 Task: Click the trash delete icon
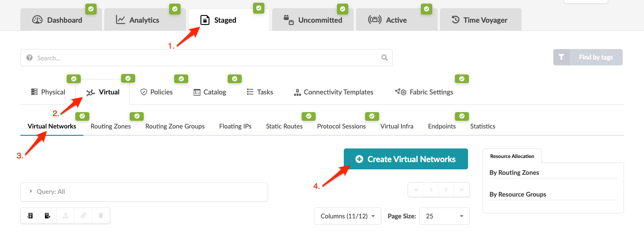tap(101, 216)
